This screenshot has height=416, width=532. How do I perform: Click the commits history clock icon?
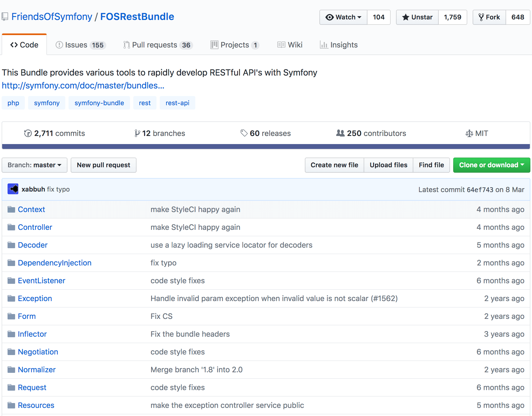click(x=28, y=133)
